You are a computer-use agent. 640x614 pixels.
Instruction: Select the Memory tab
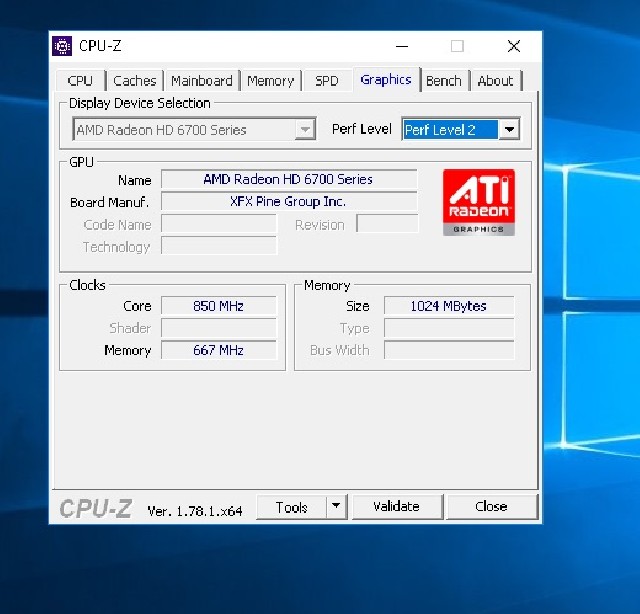point(271,80)
